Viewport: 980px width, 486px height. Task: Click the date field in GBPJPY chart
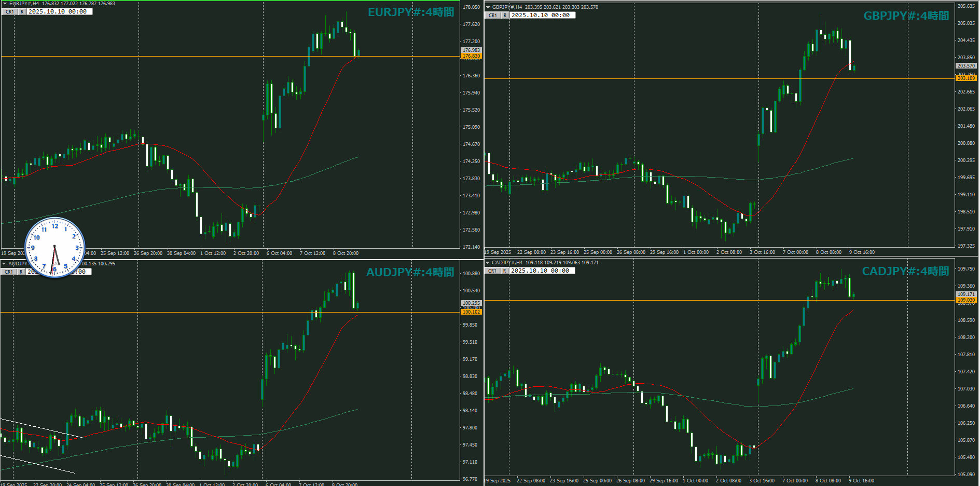[542, 15]
